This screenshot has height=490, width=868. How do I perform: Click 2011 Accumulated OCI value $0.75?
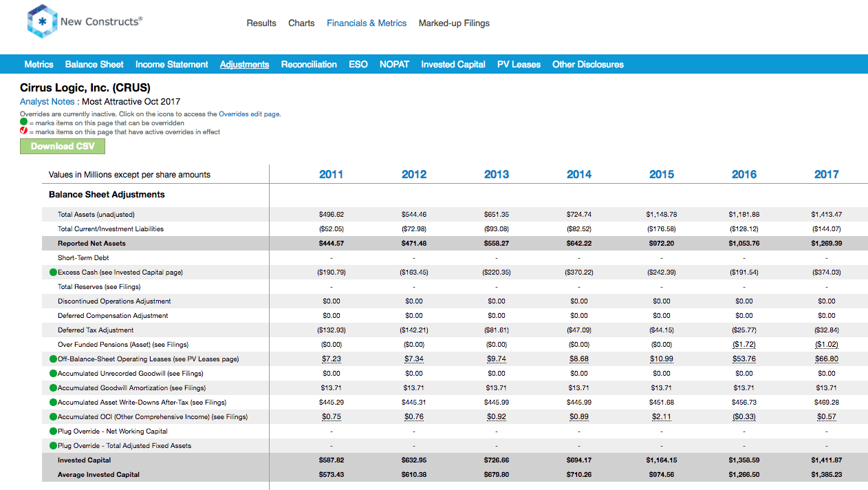click(332, 417)
